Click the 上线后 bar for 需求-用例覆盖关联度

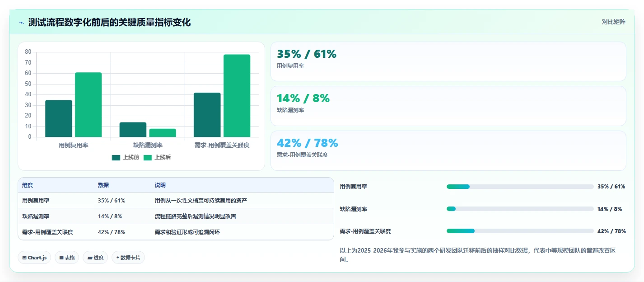(x=237, y=96)
